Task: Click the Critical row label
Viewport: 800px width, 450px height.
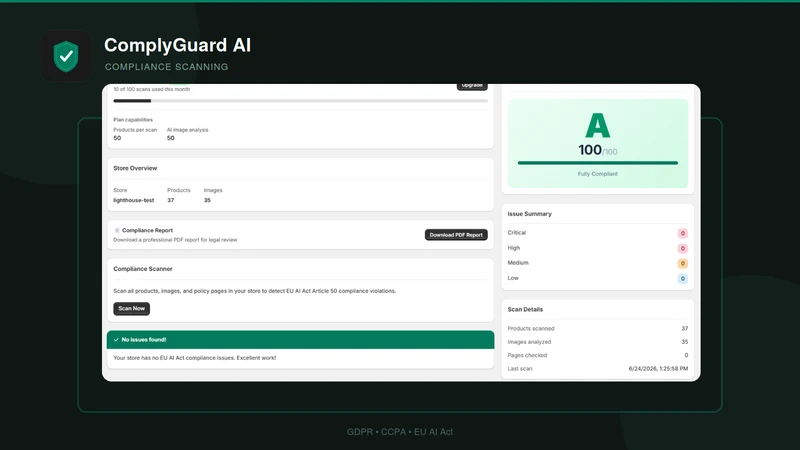Action: point(516,233)
